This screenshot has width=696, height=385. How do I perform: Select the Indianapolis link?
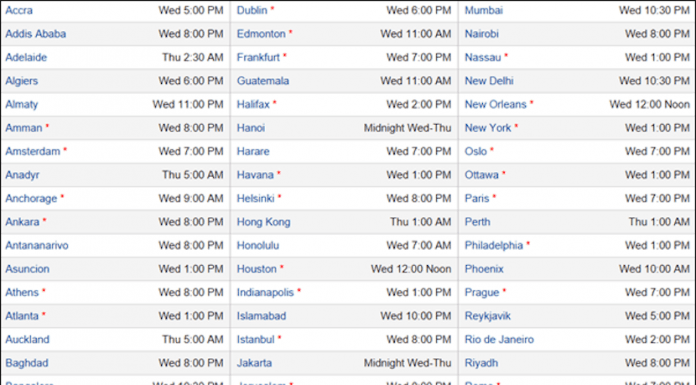[x=265, y=293]
